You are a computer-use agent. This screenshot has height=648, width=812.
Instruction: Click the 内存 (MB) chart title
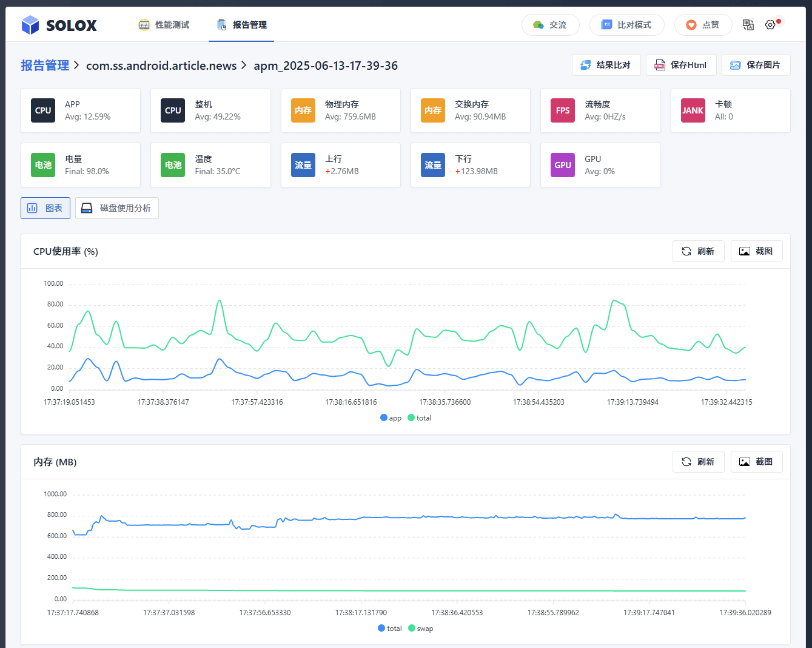[x=55, y=462]
